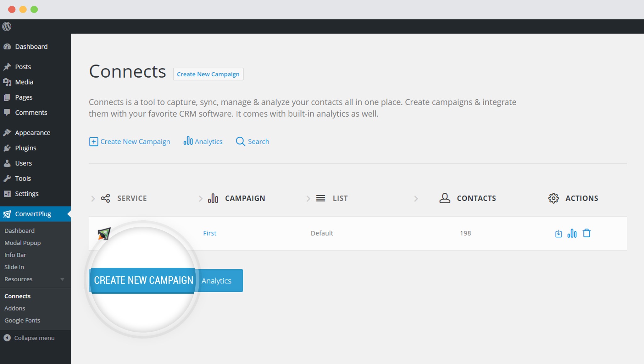Click the First campaign name link
Viewport: 644px width, 364px height.
click(x=210, y=233)
